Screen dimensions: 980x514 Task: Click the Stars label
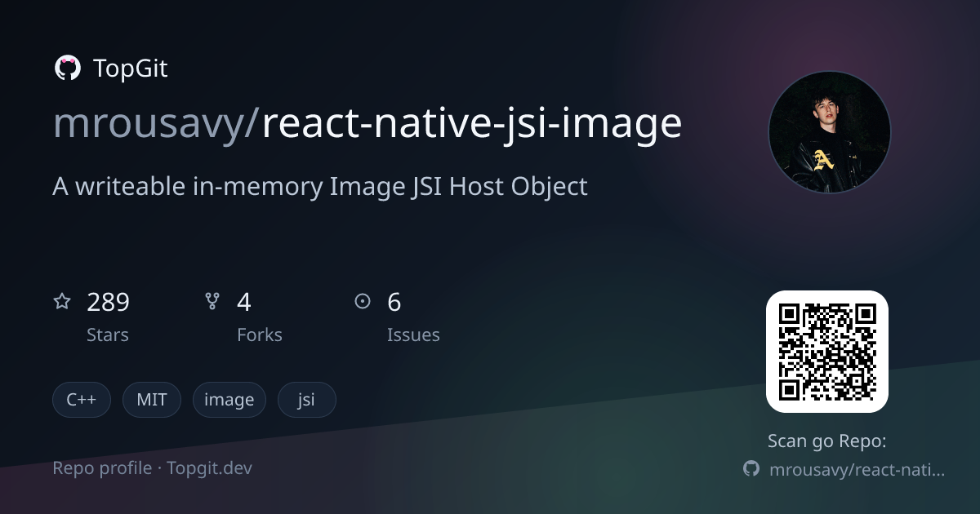pyautogui.click(x=108, y=335)
